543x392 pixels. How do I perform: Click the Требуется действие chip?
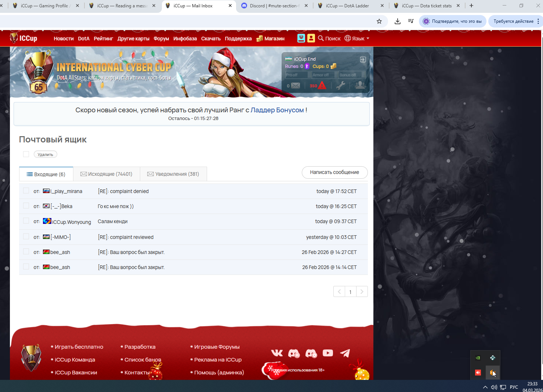pos(513,21)
